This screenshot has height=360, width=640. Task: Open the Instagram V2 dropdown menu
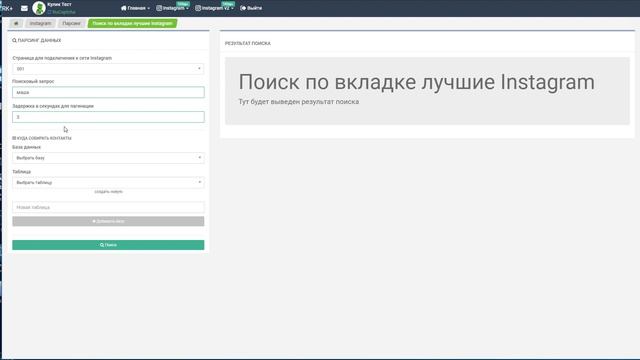[214, 8]
